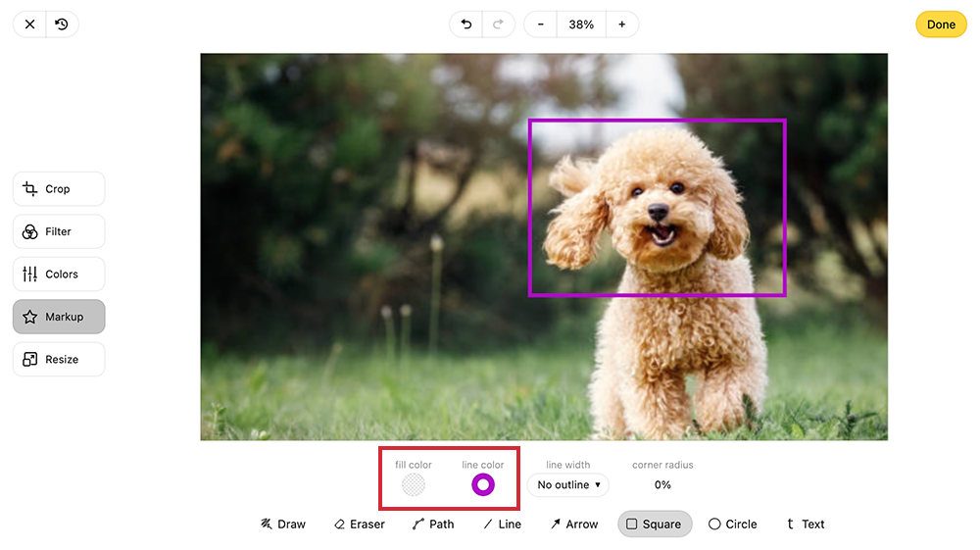980x550 pixels.
Task: Close the editor with the X icon
Action: [30, 25]
